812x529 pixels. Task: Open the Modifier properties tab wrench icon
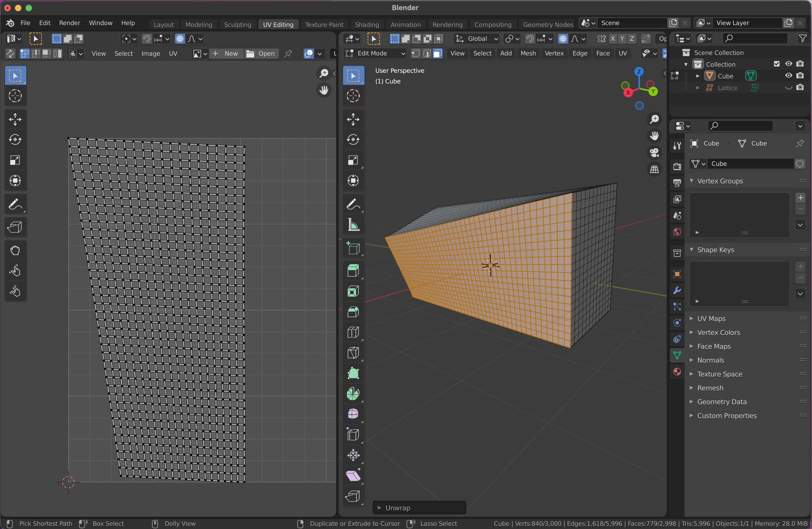pos(677,290)
